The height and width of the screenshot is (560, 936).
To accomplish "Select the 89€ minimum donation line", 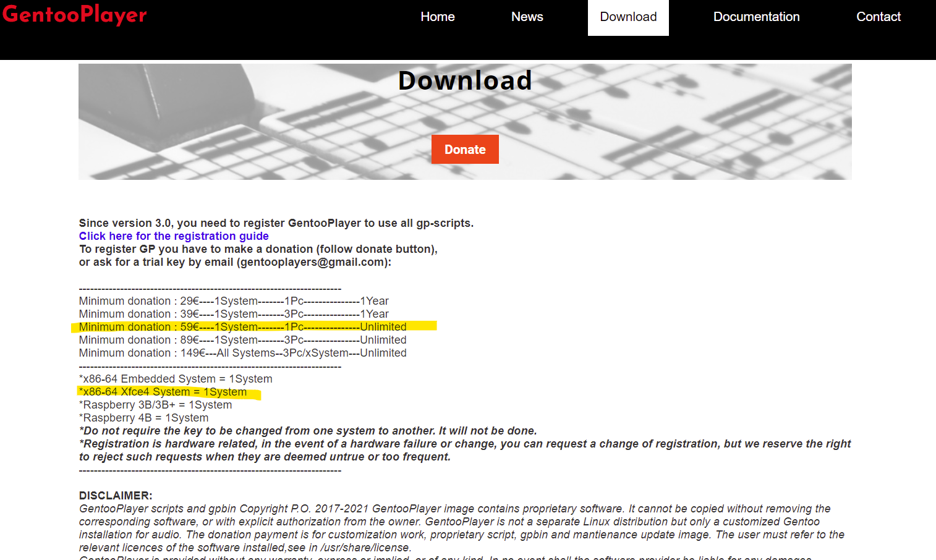I will coord(243,340).
